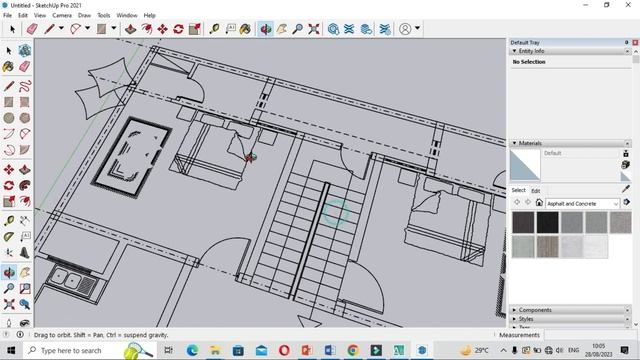This screenshot has width=640, height=360.
Task: Open the Tools menu
Action: 104,15
